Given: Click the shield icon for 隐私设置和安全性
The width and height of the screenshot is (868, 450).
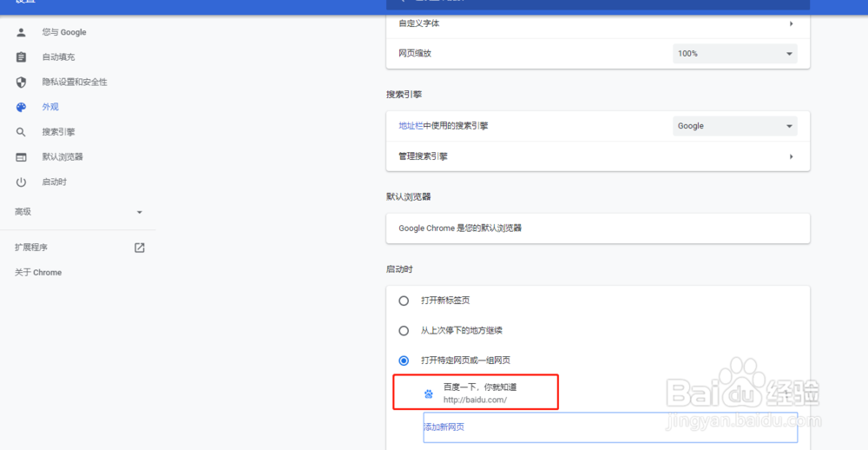Looking at the screenshot, I should click(x=21, y=82).
